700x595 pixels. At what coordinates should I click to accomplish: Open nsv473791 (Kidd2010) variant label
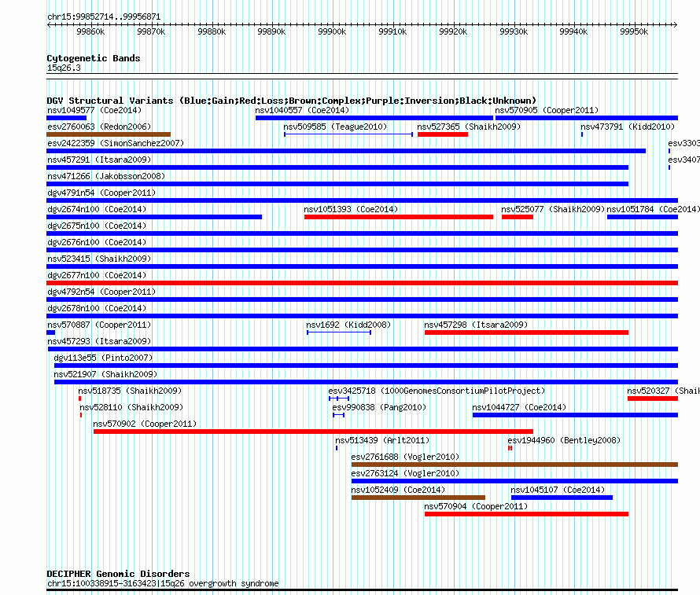coord(628,127)
